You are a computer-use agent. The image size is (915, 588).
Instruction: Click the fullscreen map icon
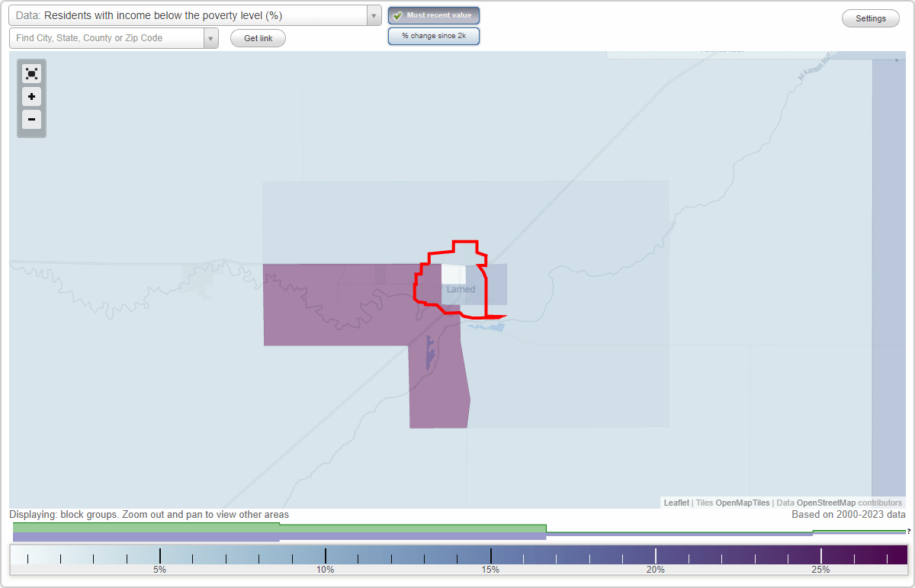31,73
